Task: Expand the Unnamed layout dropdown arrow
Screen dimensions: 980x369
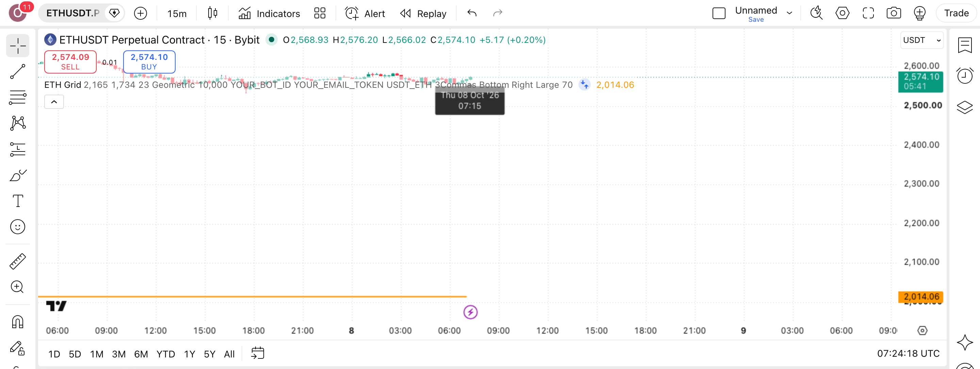Action: pos(789,13)
